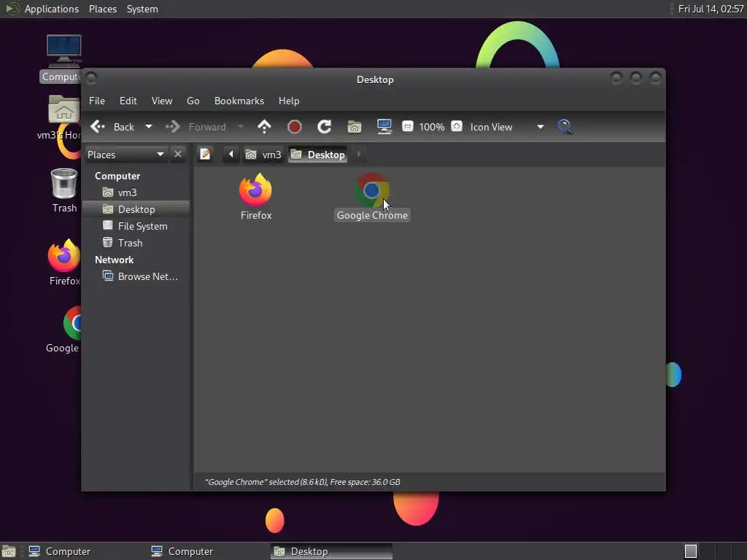The image size is (747, 560).
Task: Open the search magnifier icon
Action: point(565,127)
